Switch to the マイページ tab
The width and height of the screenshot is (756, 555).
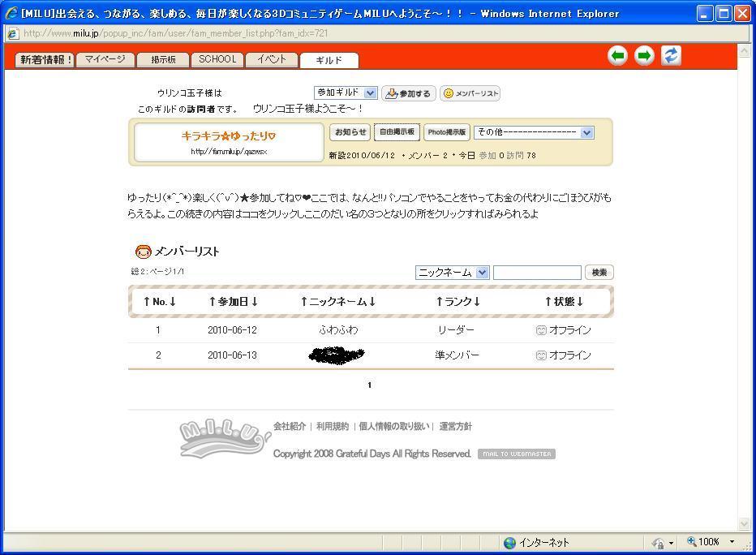click(x=105, y=59)
